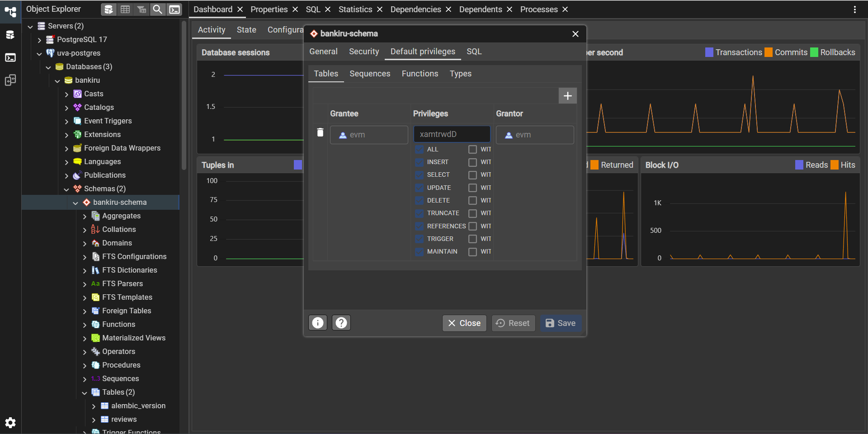868x434 pixels.
Task: Click the three-dot menu at top right
Action: pyautogui.click(x=854, y=9)
